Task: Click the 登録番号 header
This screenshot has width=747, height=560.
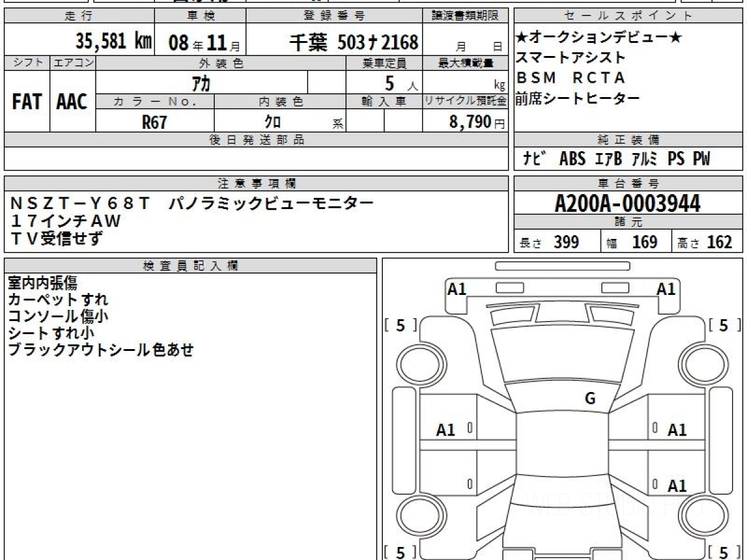Action: coord(334,16)
